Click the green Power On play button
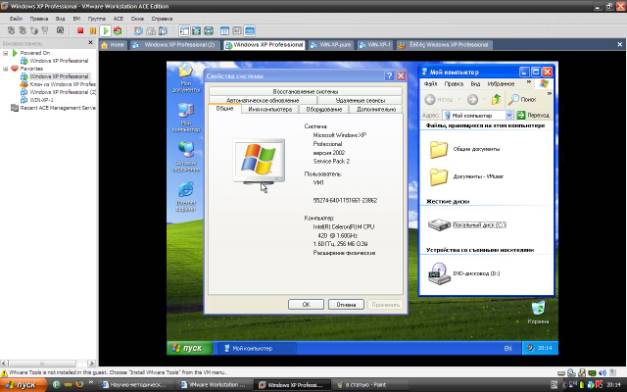627x392 pixels. pyautogui.click(x=105, y=30)
